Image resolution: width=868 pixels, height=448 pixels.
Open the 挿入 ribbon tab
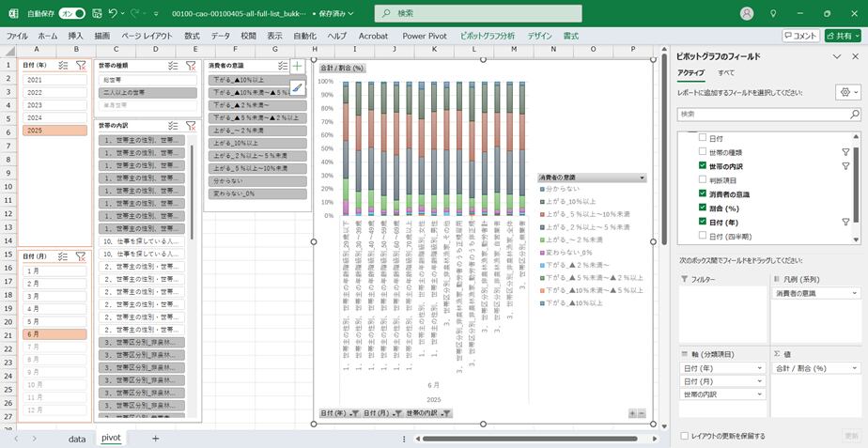click(76, 36)
